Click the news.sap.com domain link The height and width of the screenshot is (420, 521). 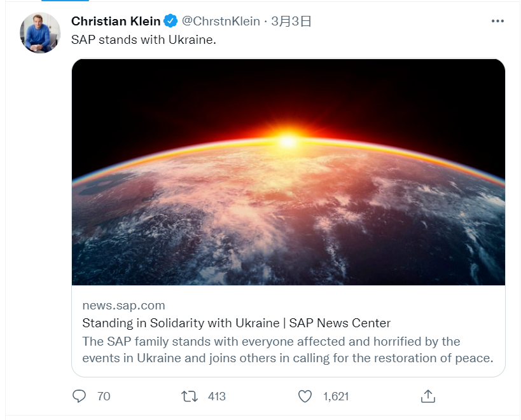(x=123, y=305)
